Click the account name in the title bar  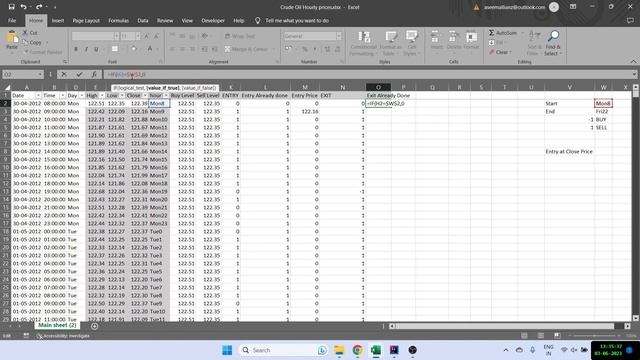point(514,7)
